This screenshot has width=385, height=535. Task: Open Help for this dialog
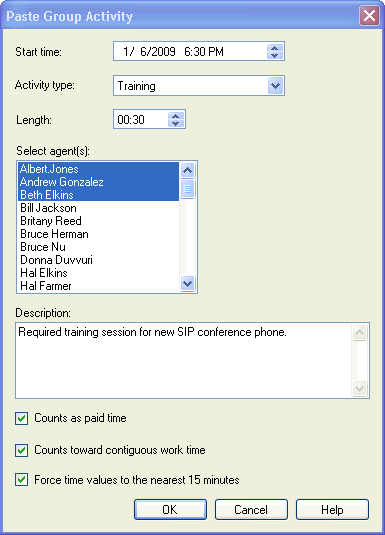(x=332, y=509)
